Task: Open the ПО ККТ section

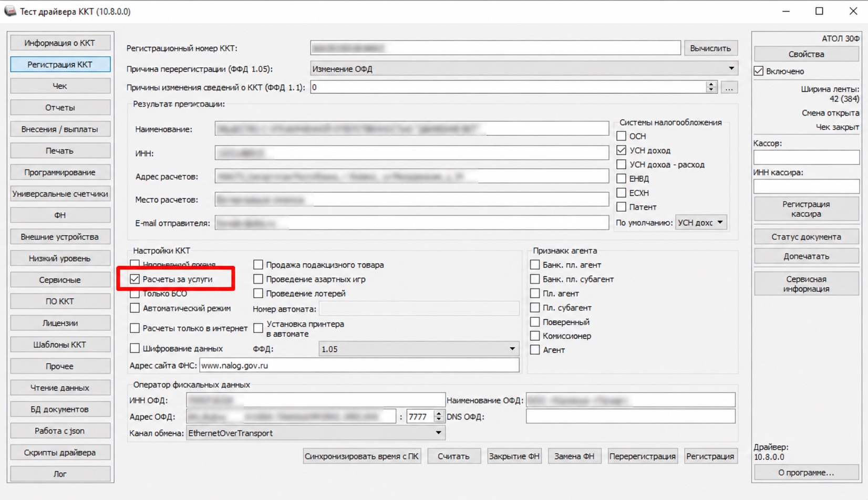Action: click(60, 301)
